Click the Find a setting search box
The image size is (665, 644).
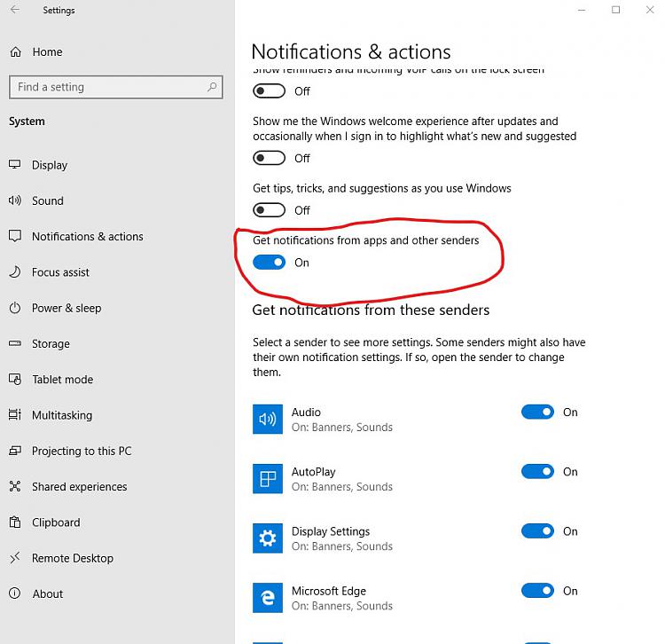[x=116, y=87]
